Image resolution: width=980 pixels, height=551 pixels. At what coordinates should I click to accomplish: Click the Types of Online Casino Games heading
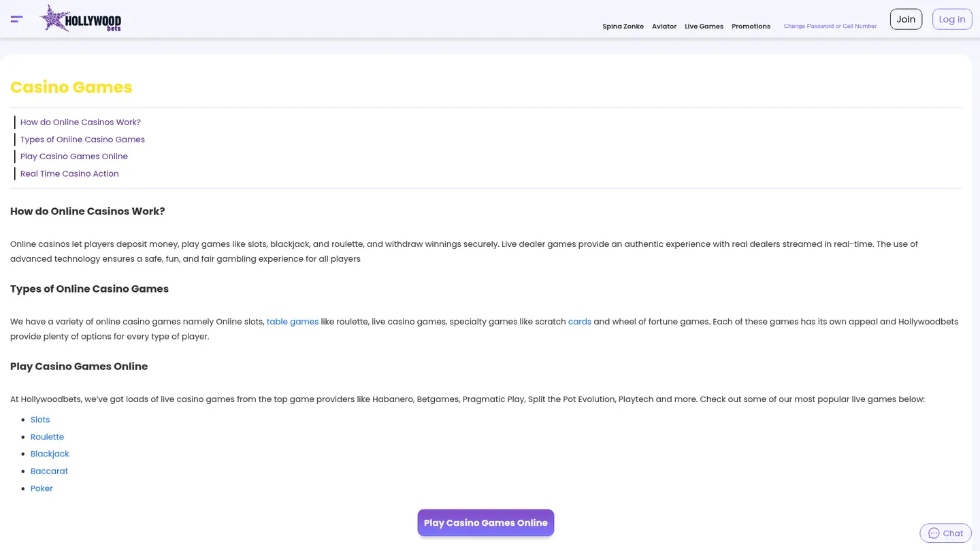tap(89, 289)
